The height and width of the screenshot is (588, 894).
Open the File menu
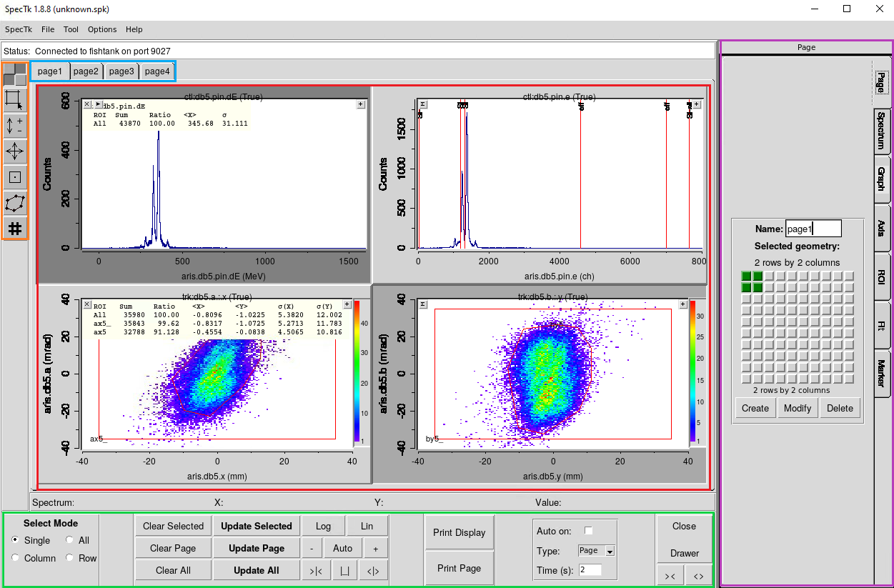click(x=48, y=29)
